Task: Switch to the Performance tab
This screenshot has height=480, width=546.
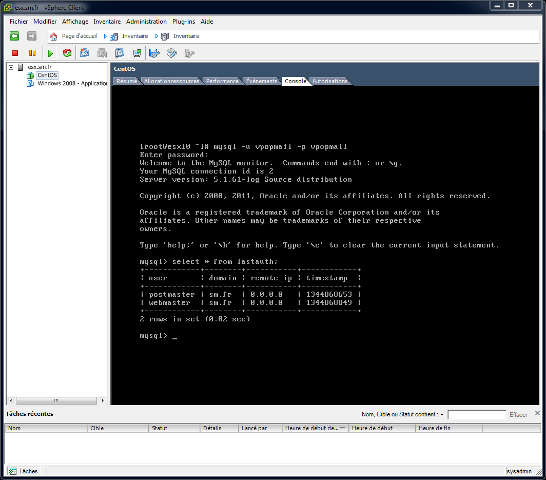Action: tap(222, 81)
